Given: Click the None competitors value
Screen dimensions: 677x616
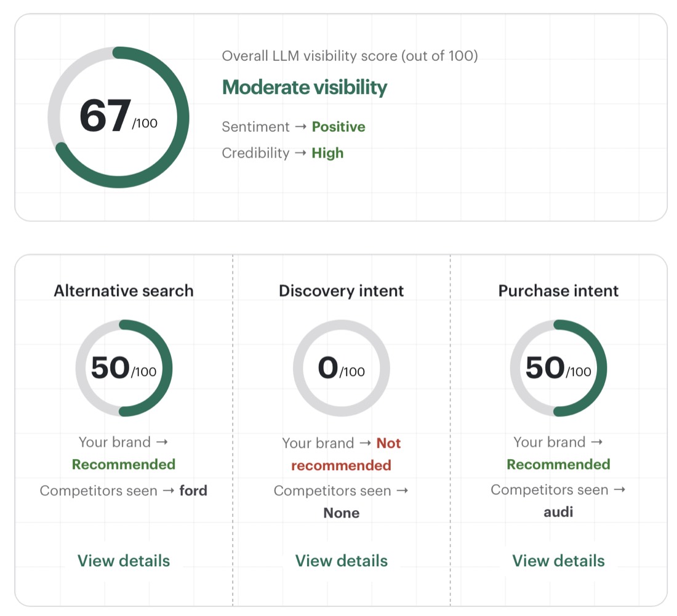Looking at the screenshot, I should (341, 513).
